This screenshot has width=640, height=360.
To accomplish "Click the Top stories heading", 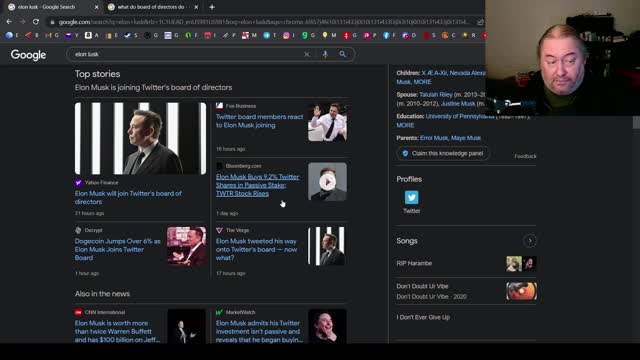I will [x=97, y=74].
